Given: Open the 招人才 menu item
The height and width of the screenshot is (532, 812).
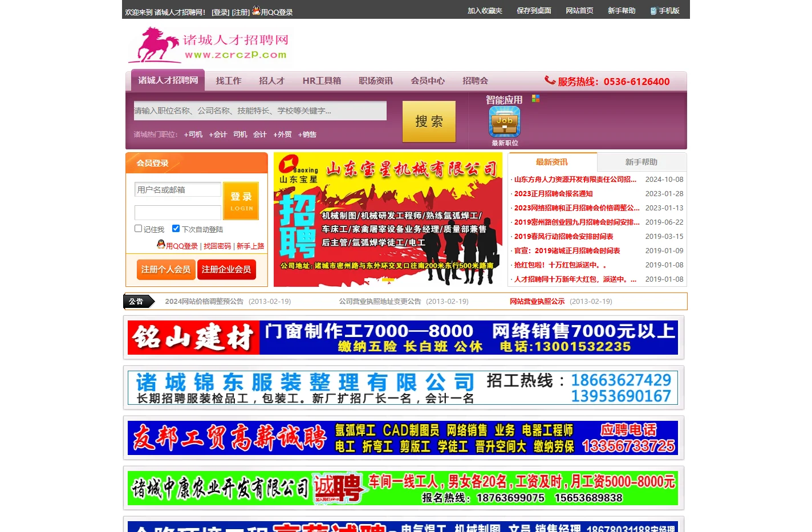Looking at the screenshot, I should [x=271, y=81].
